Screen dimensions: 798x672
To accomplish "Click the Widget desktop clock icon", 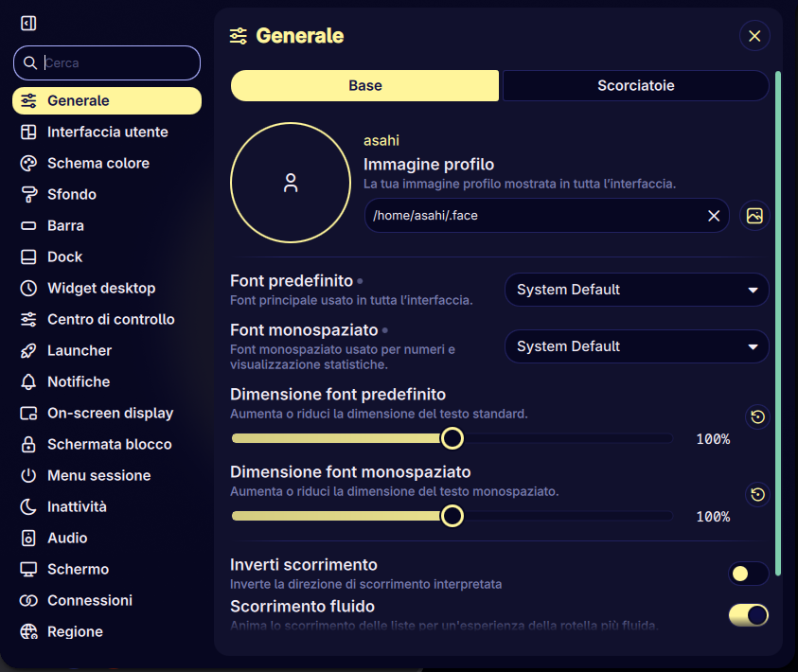I will coord(28,288).
